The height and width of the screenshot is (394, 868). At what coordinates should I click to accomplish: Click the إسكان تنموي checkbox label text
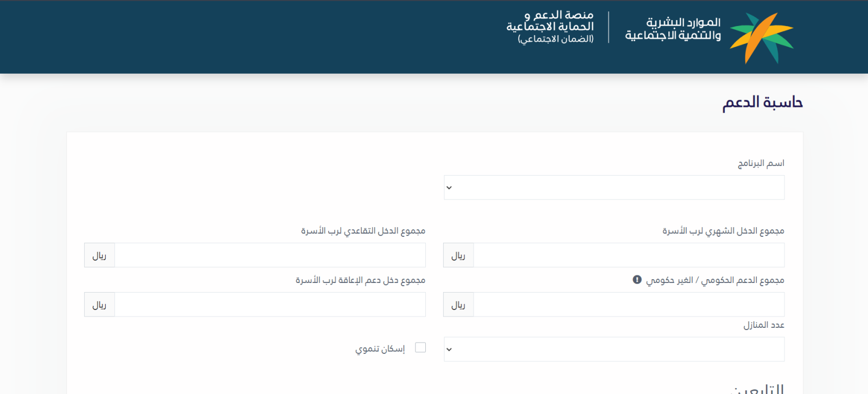coord(380,348)
